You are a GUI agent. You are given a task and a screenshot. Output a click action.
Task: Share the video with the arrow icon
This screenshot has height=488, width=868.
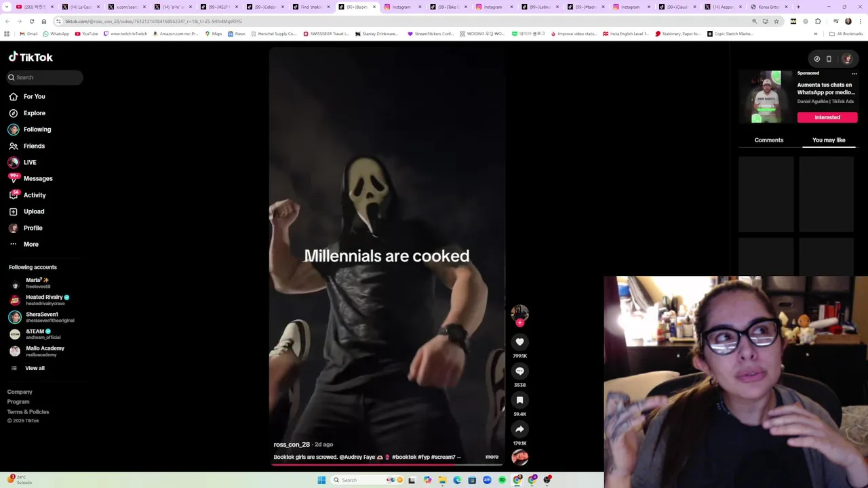point(519,430)
